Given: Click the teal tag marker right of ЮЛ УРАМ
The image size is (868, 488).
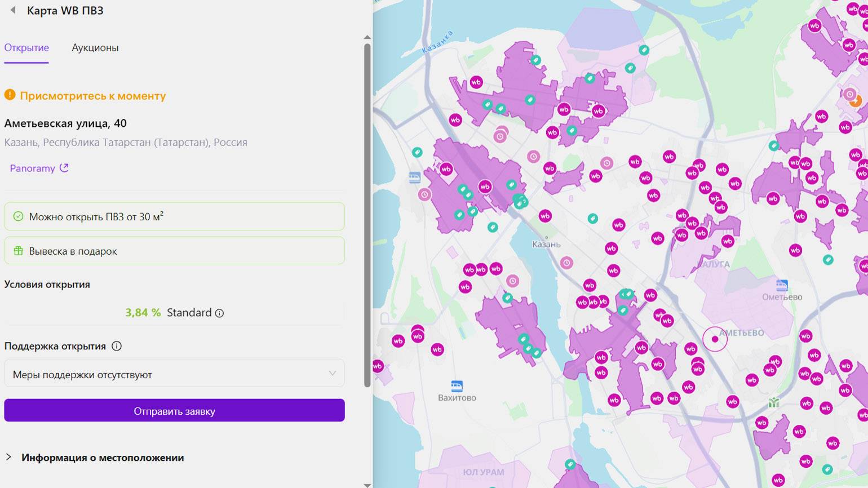Looking at the screenshot, I should click(x=570, y=464).
